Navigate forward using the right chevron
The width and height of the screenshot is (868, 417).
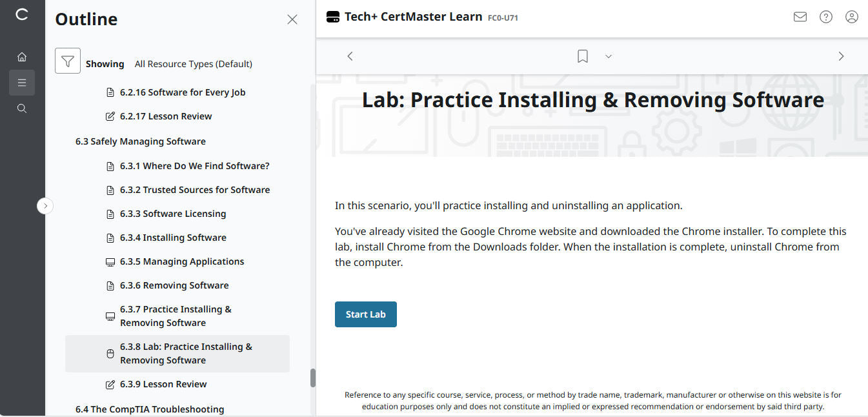pyautogui.click(x=841, y=56)
